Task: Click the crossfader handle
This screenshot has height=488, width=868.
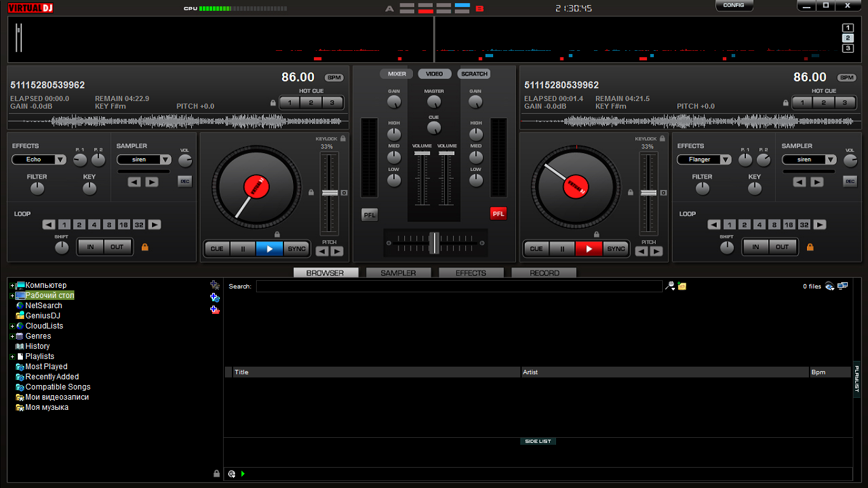Action: (433, 243)
